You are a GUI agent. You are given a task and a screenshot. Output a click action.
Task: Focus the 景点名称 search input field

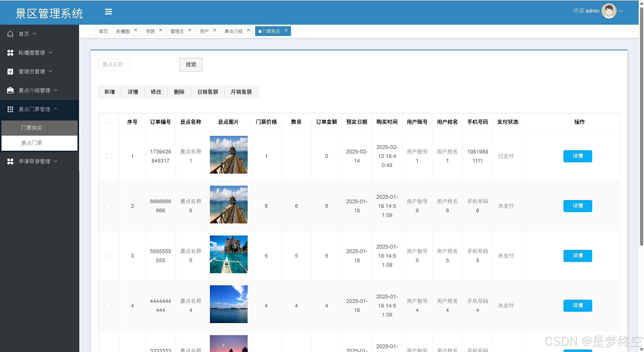[114, 65]
